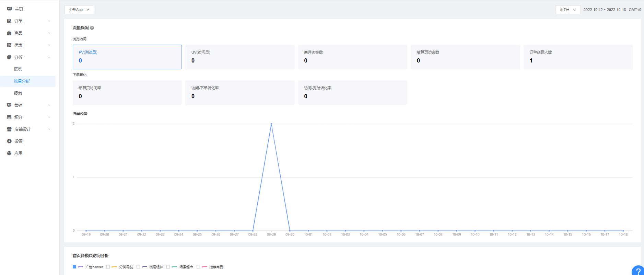
Task: Select the PV(浏览量) metric card
Action: pyautogui.click(x=127, y=57)
